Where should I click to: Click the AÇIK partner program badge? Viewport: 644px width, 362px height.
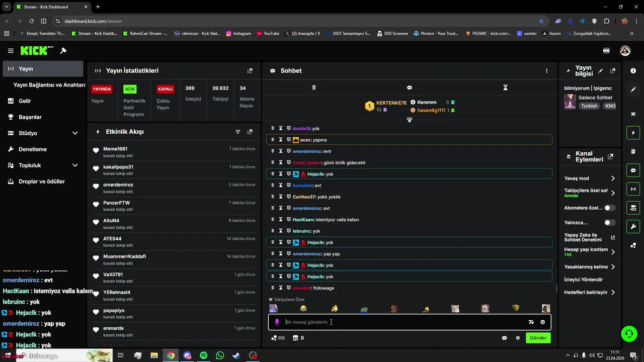pos(130,89)
